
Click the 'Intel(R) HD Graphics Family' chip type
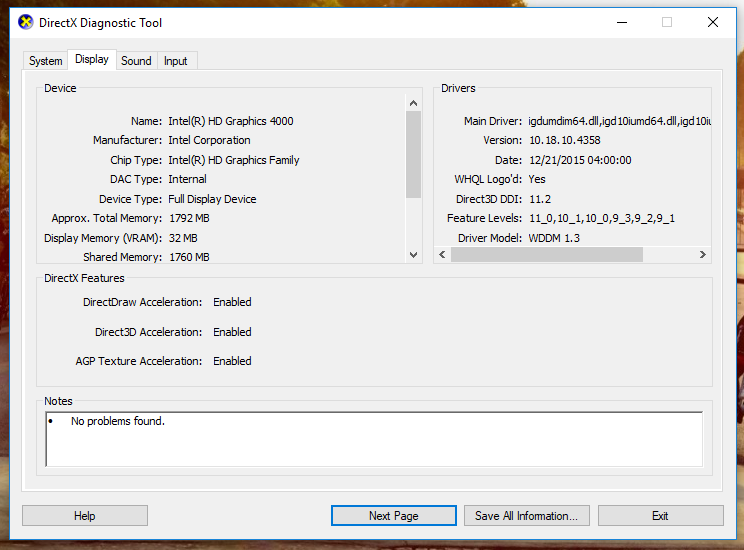coord(234,160)
